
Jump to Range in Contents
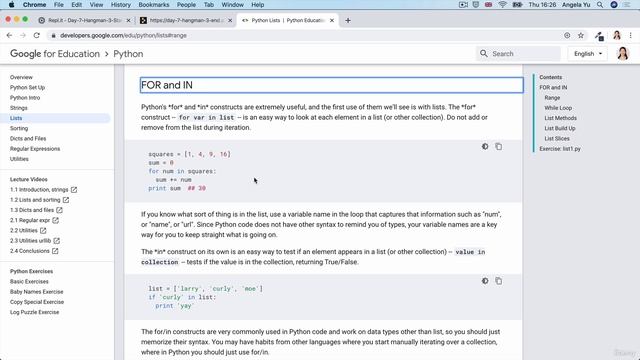(552, 98)
